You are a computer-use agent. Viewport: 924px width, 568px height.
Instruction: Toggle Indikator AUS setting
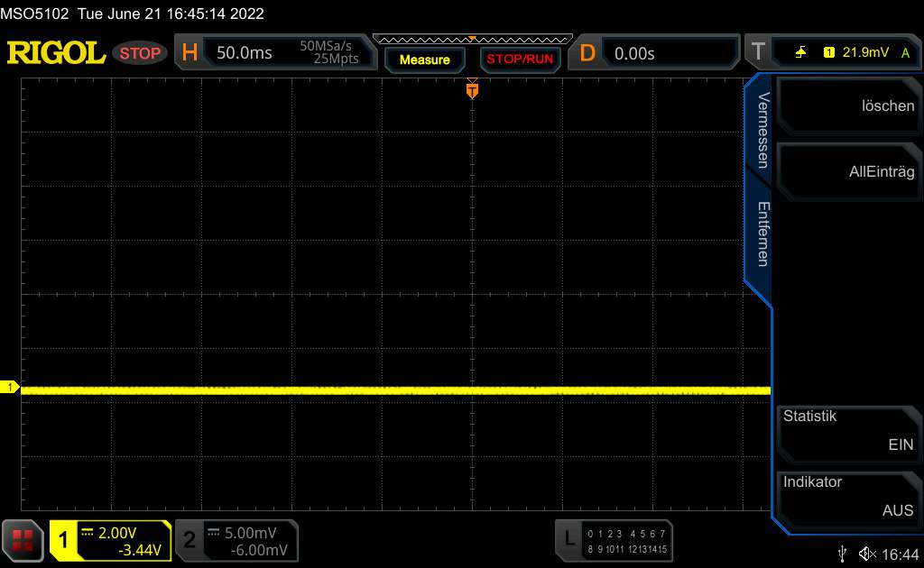pyautogui.click(x=846, y=496)
